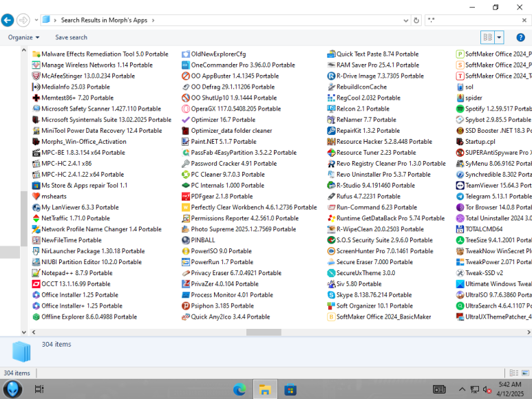Select the R-Drive Image Portable icon

click(331, 76)
